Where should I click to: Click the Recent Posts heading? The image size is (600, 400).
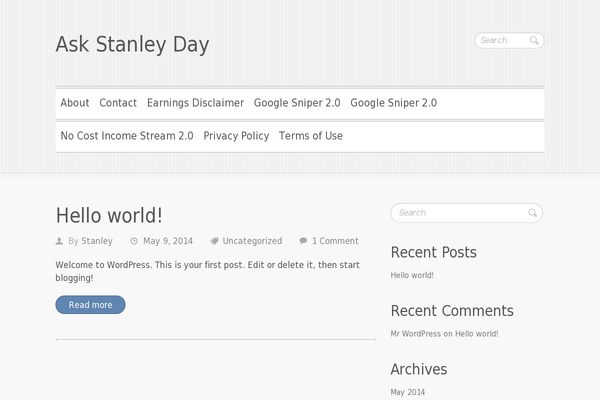434,253
